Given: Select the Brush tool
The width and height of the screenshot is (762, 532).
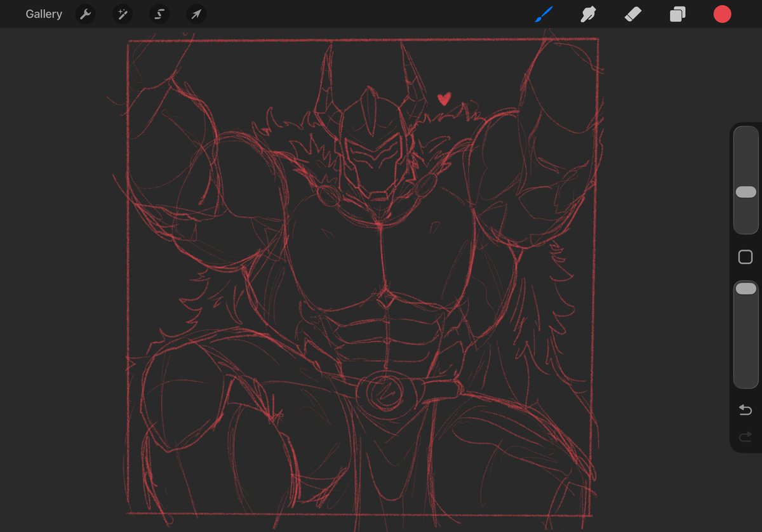Looking at the screenshot, I should pos(544,14).
